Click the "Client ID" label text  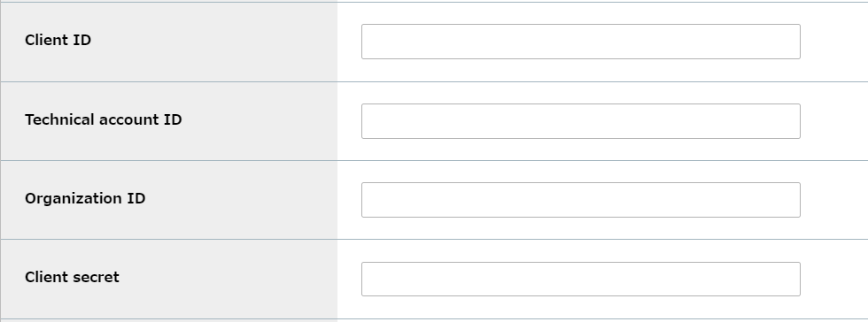pos(58,41)
